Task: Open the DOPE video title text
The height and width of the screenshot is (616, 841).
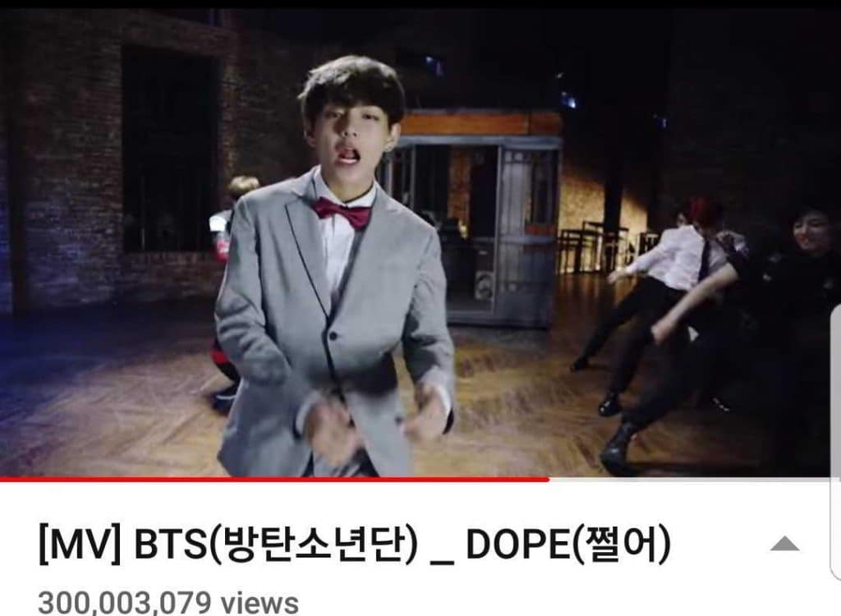Action: (x=355, y=544)
